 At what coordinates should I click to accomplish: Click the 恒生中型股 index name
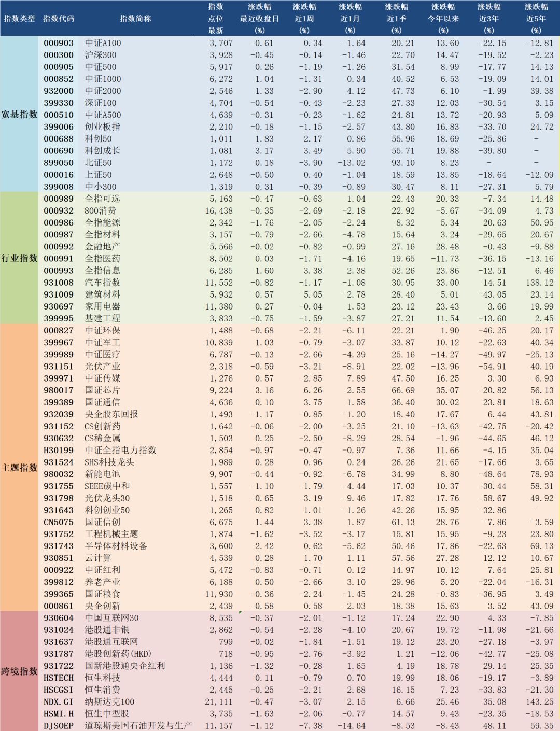tap(107, 714)
